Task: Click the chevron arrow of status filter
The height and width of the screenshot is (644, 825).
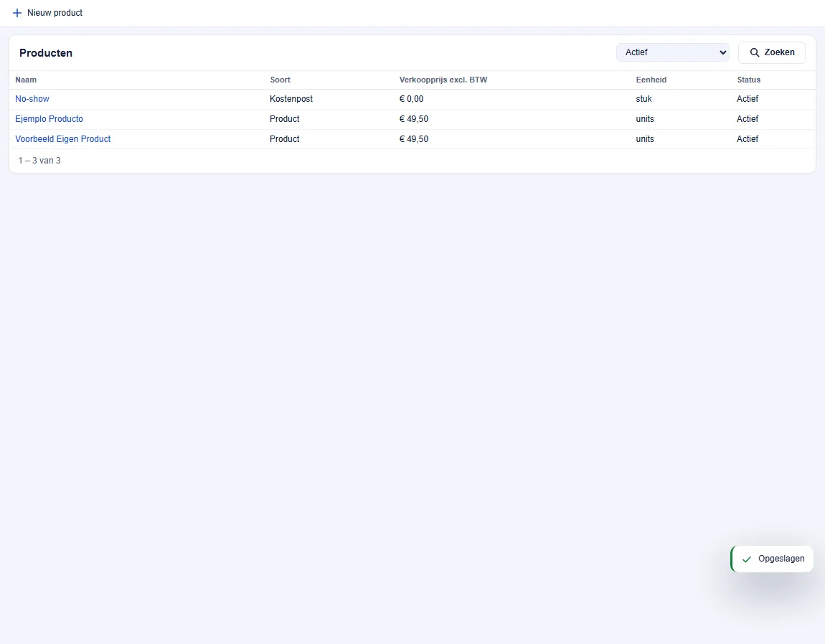Action: [x=722, y=52]
